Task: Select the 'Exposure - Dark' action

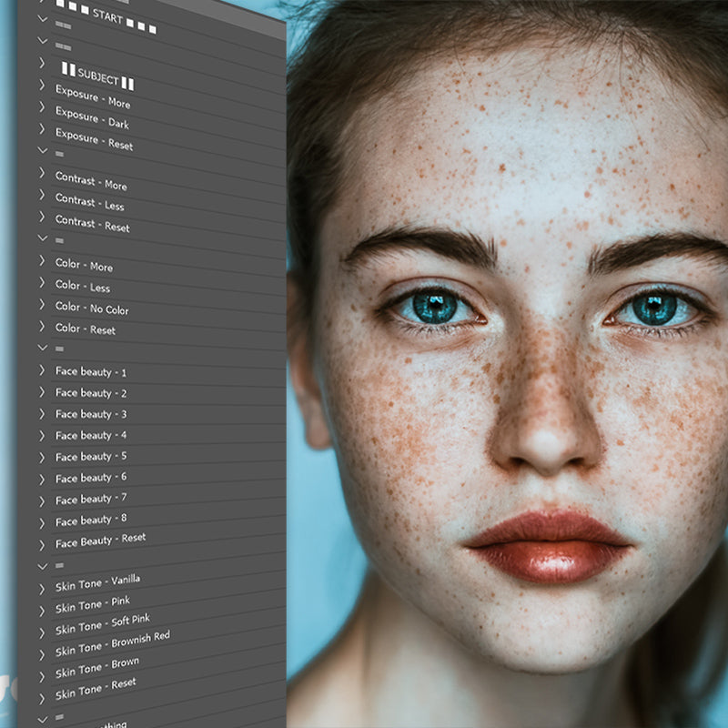Action: pos(92,118)
